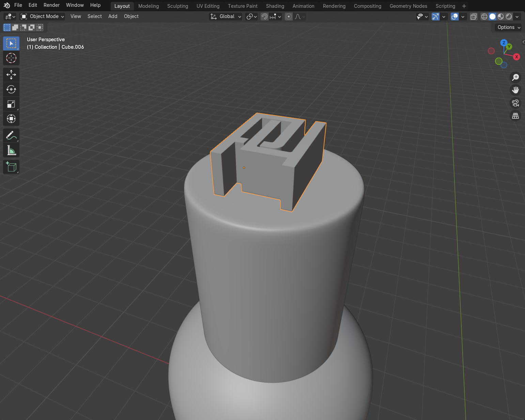
Task: Open the Window menu
Action: click(75, 5)
